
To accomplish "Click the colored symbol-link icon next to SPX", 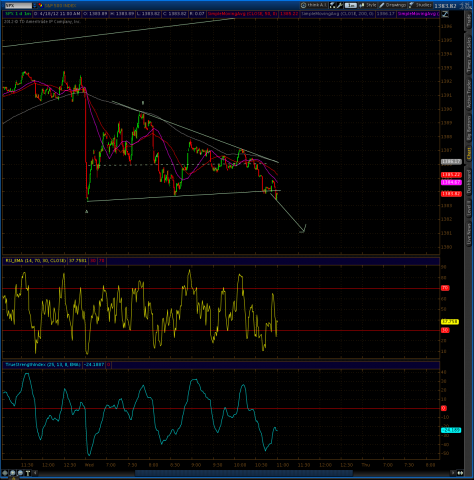I will [40, 5].
